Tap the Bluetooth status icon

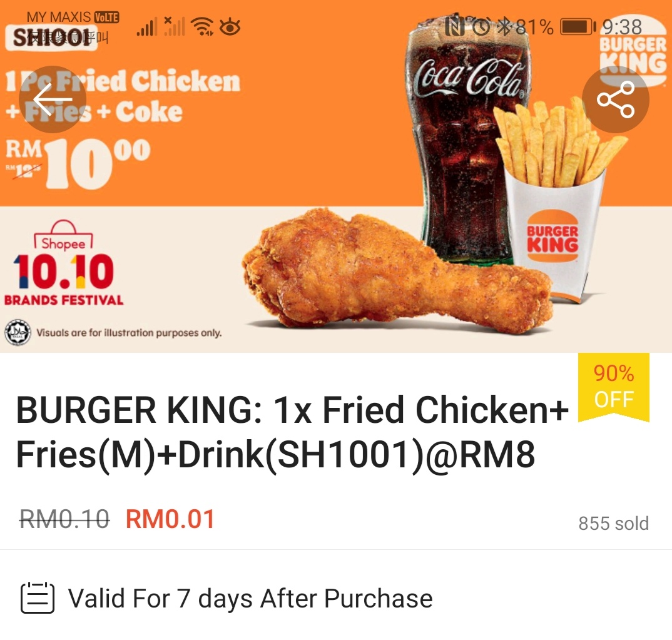pos(504,27)
